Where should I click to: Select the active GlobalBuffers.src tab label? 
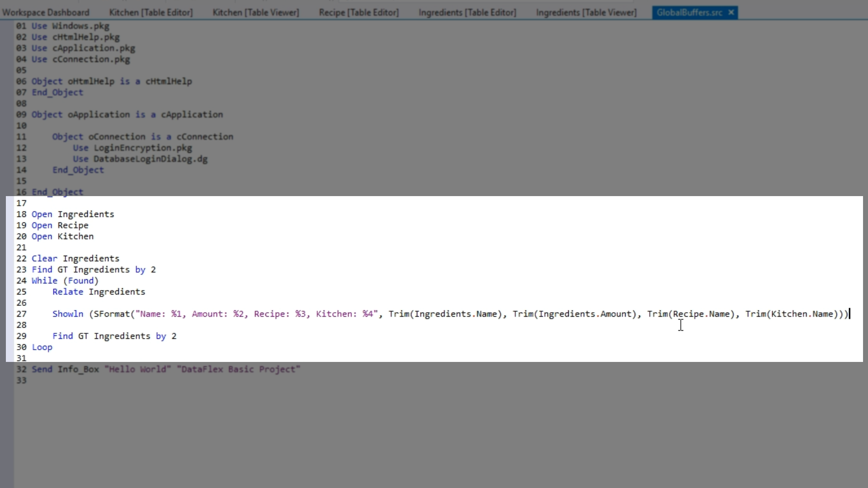[689, 13]
